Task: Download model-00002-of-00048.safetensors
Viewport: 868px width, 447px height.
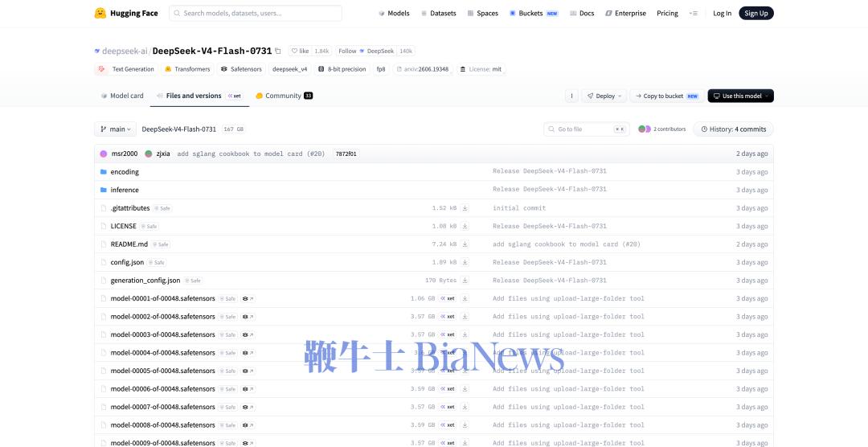Action: [465, 317]
